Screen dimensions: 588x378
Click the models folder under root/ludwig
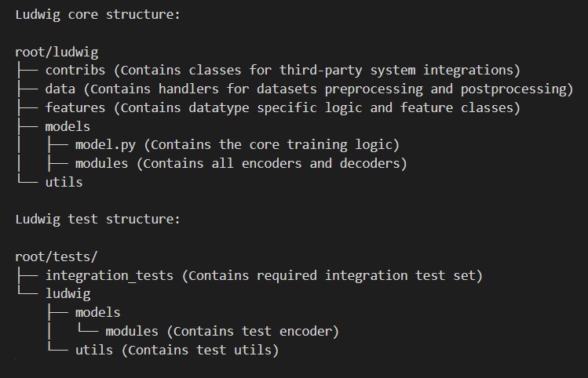pyautogui.click(x=68, y=126)
